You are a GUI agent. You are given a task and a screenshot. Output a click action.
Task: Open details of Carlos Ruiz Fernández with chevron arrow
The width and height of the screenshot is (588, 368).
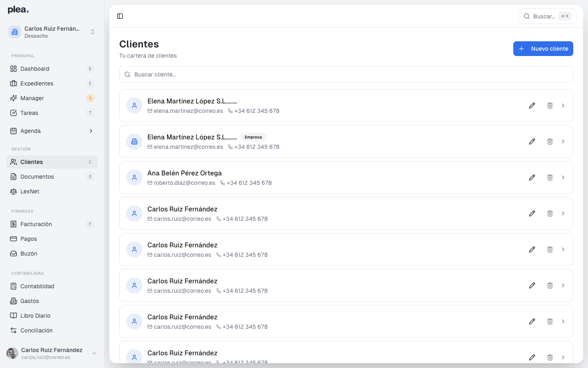point(563,213)
